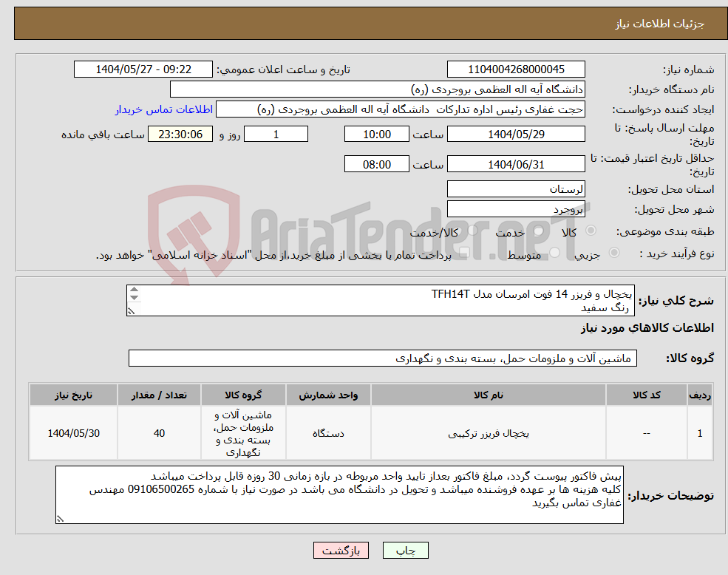
Task: Click the item name یخچال فریزر ترکیبی
Action: (489, 433)
